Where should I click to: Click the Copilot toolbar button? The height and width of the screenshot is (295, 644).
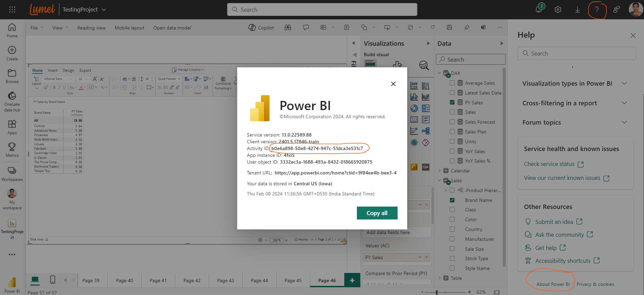pyautogui.click(x=261, y=28)
